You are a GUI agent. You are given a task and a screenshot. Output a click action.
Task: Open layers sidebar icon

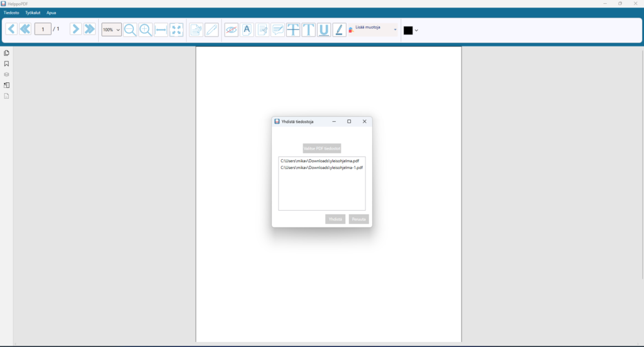click(x=6, y=74)
